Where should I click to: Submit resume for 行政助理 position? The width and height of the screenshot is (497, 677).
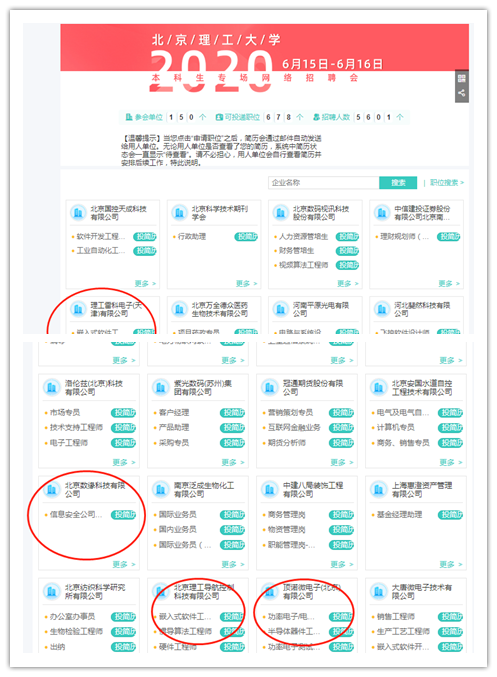pos(246,237)
